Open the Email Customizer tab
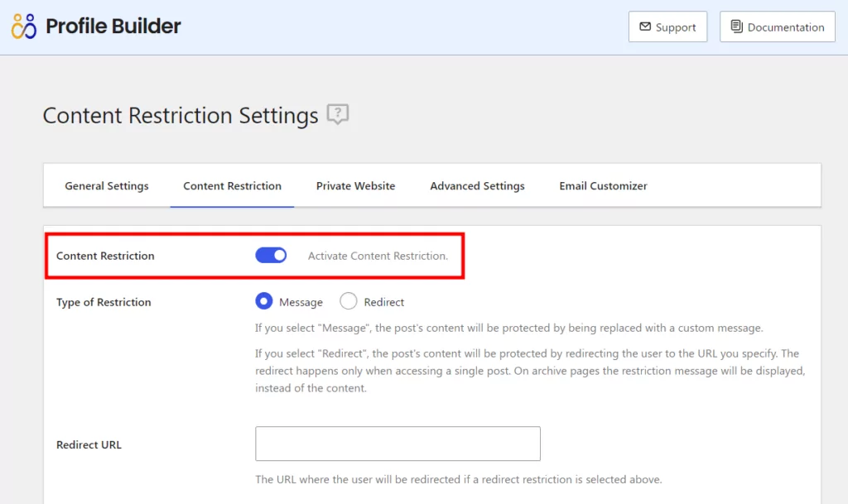This screenshot has width=848, height=504. click(603, 186)
